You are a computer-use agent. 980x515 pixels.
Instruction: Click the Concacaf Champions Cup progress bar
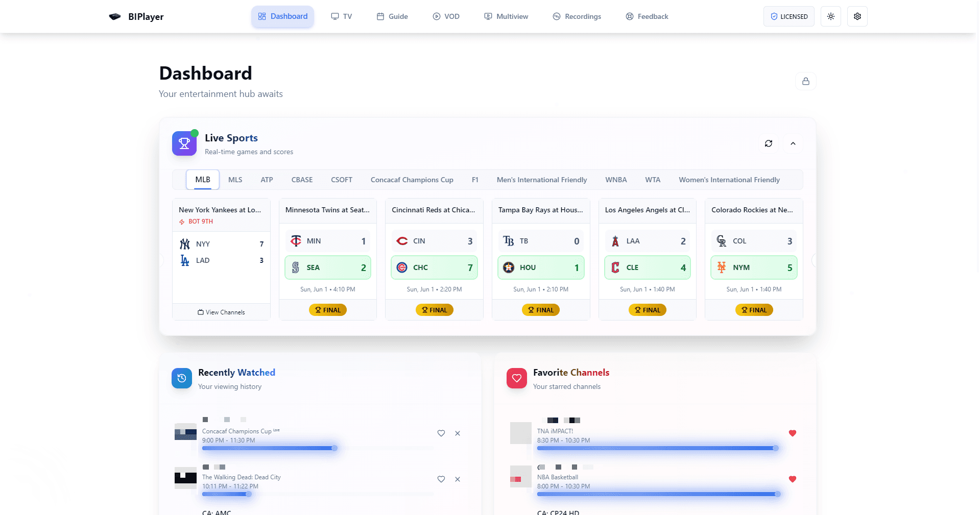pyautogui.click(x=268, y=448)
